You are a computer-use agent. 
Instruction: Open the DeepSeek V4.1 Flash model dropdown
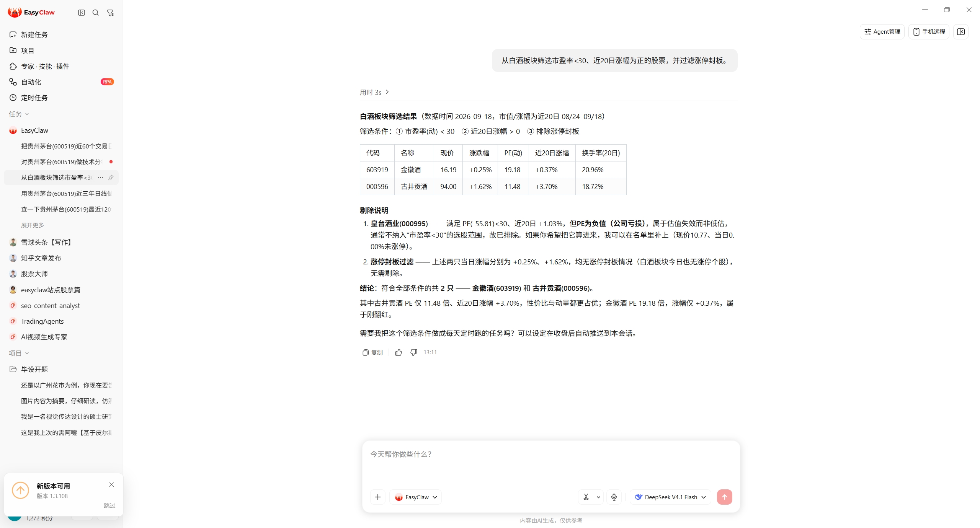click(670, 497)
